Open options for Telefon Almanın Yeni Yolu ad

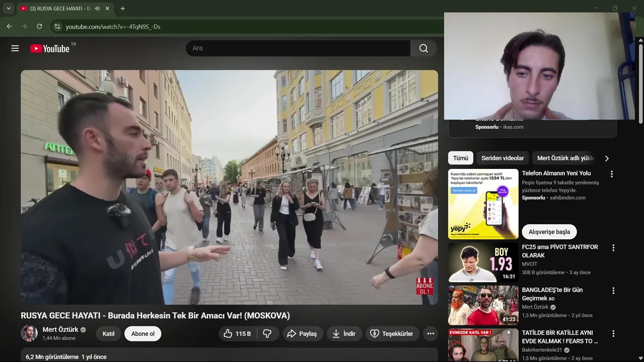(612, 174)
